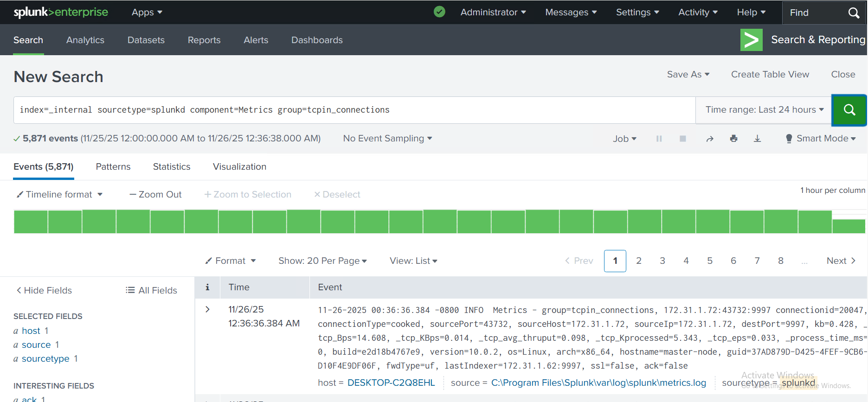Click Zoom Out on the timeline
868x402 pixels.
(x=155, y=195)
